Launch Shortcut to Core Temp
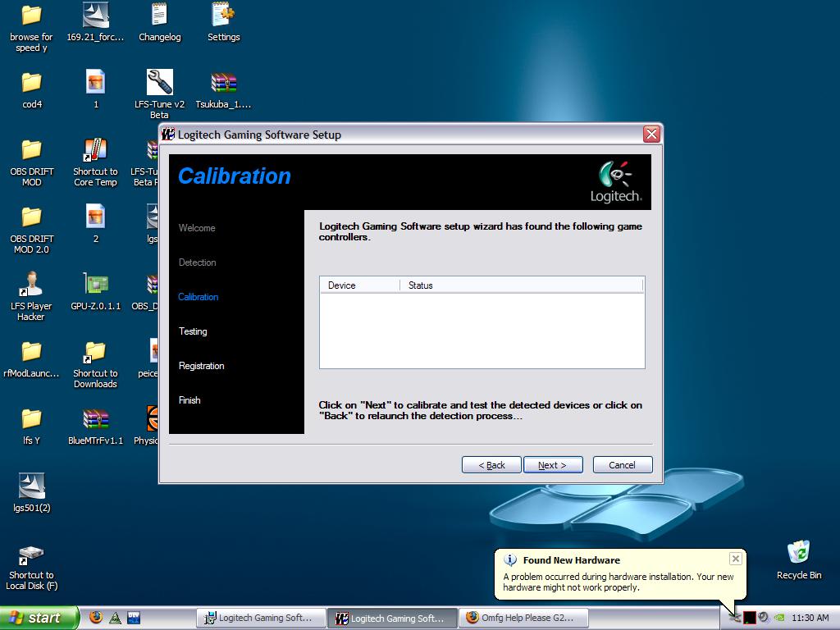The image size is (840, 630). coord(95,162)
